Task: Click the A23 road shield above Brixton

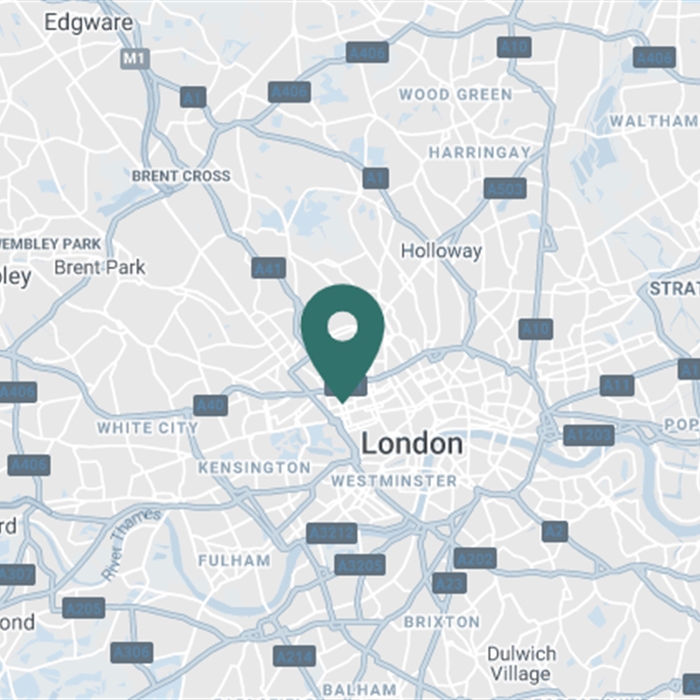Action: pyautogui.click(x=450, y=583)
